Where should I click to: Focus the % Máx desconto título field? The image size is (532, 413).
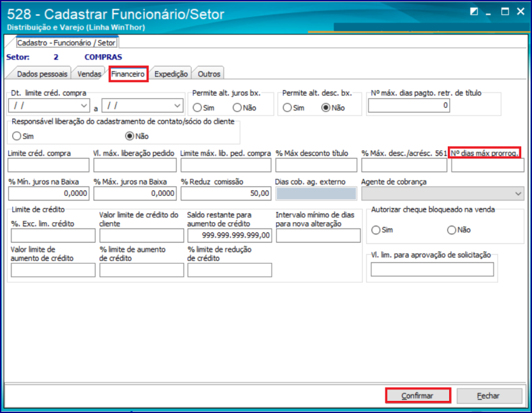pos(316,165)
